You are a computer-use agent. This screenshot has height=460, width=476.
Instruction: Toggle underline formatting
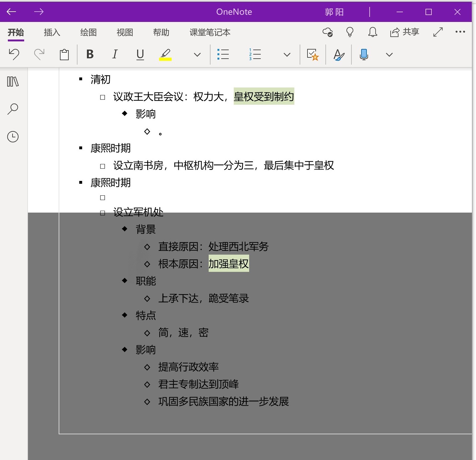pos(140,55)
